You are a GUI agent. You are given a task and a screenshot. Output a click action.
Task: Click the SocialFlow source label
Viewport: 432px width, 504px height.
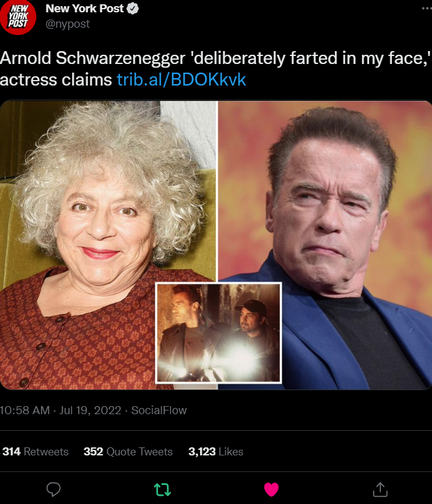click(x=159, y=410)
